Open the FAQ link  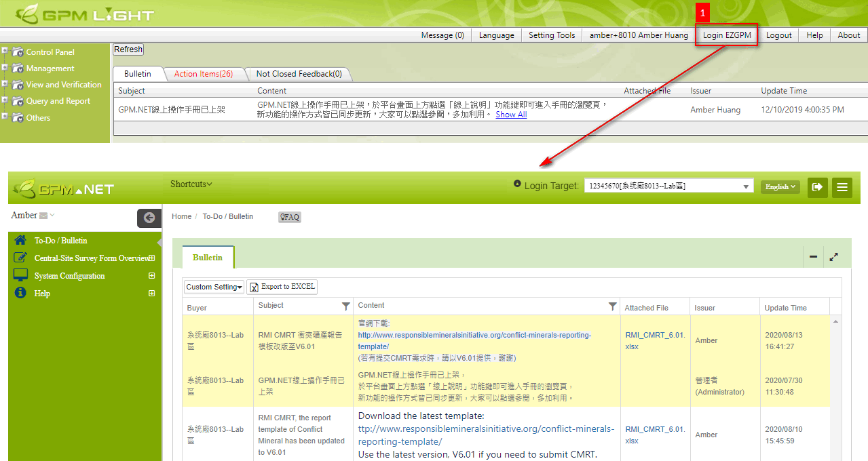[x=290, y=217]
